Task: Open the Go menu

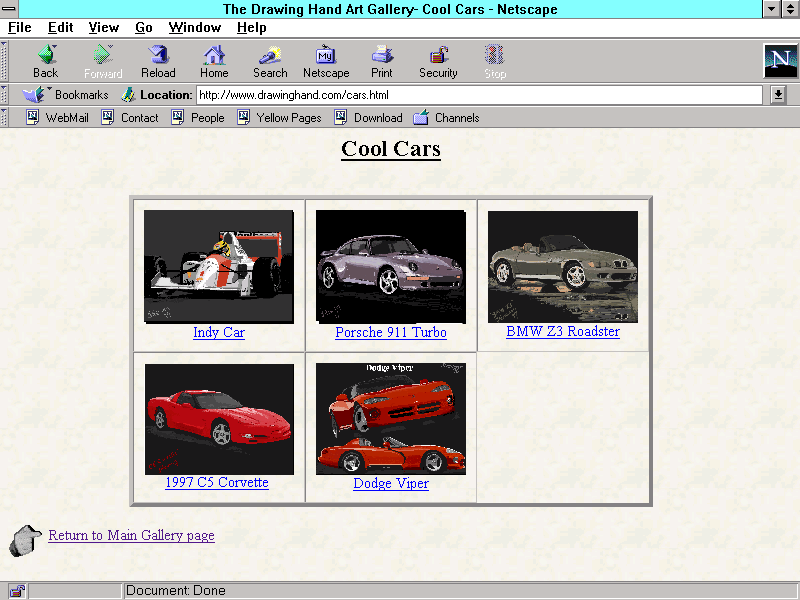Action: pyautogui.click(x=144, y=28)
